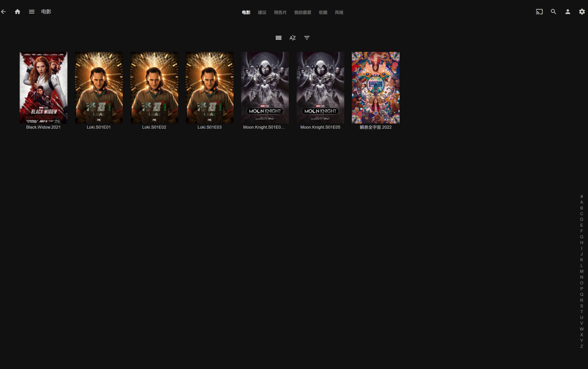Jump to letter M in alphabet picker
This screenshot has height=369, width=588.
[582, 272]
